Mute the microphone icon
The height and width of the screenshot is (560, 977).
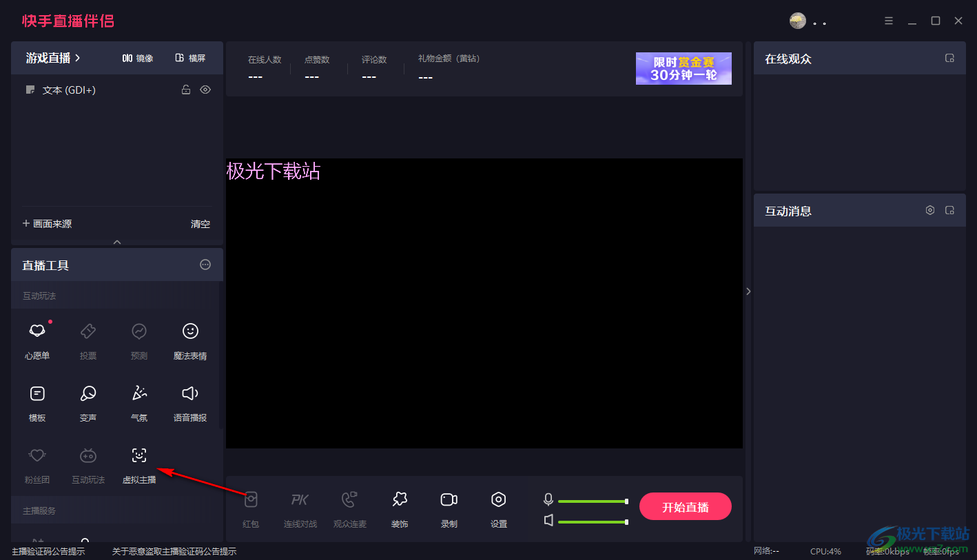(x=548, y=500)
